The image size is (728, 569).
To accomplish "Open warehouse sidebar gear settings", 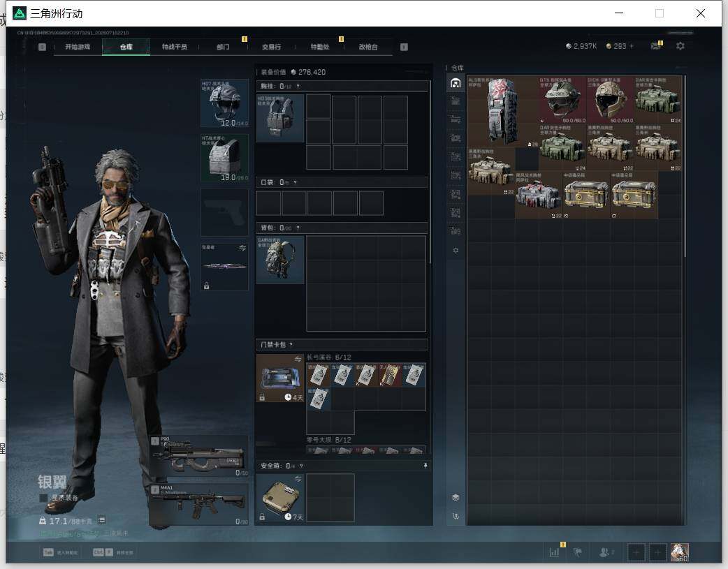I will tap(456, 250).
